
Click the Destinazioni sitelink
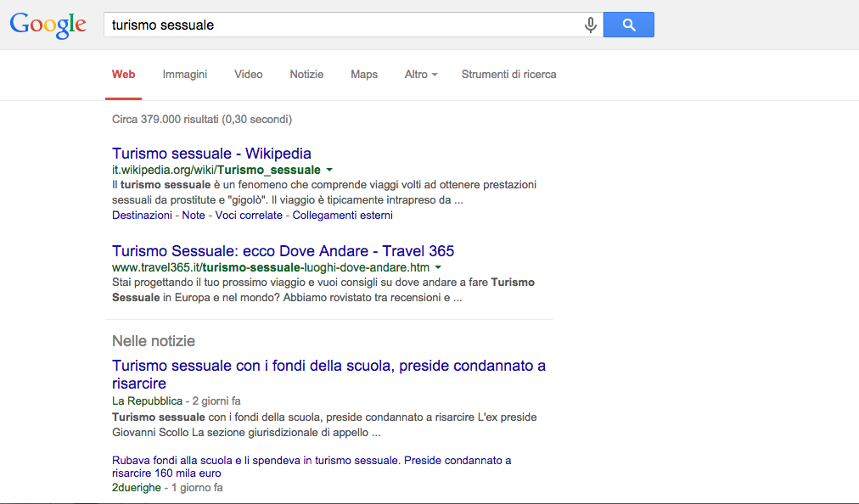point(142,216)
